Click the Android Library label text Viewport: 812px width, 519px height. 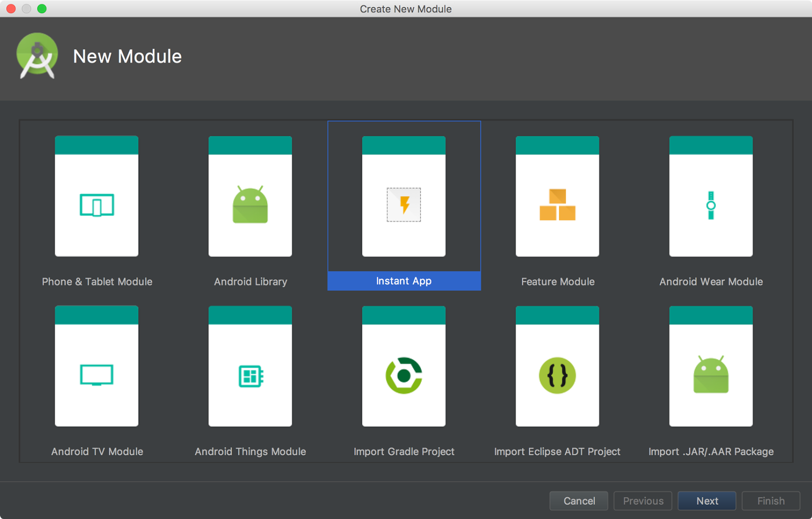point(250,282)
